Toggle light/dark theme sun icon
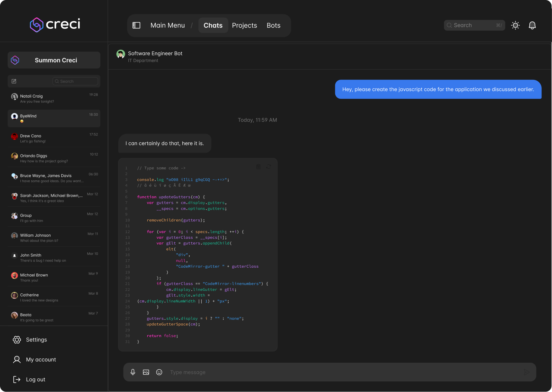552x392 pixels. tap(515, 25)
